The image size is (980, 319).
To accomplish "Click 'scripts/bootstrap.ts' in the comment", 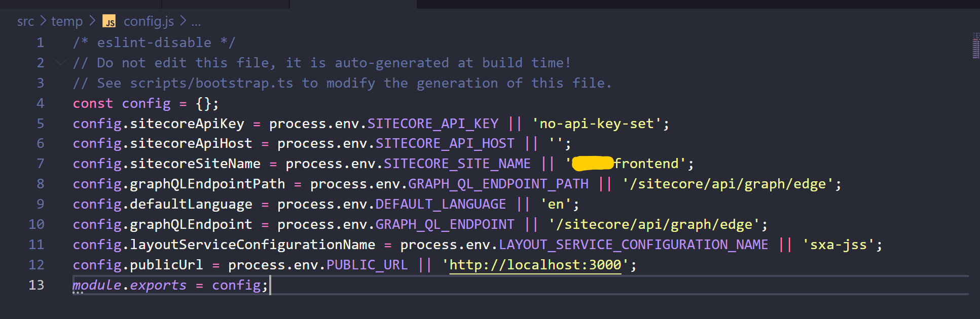I will 211,83.
